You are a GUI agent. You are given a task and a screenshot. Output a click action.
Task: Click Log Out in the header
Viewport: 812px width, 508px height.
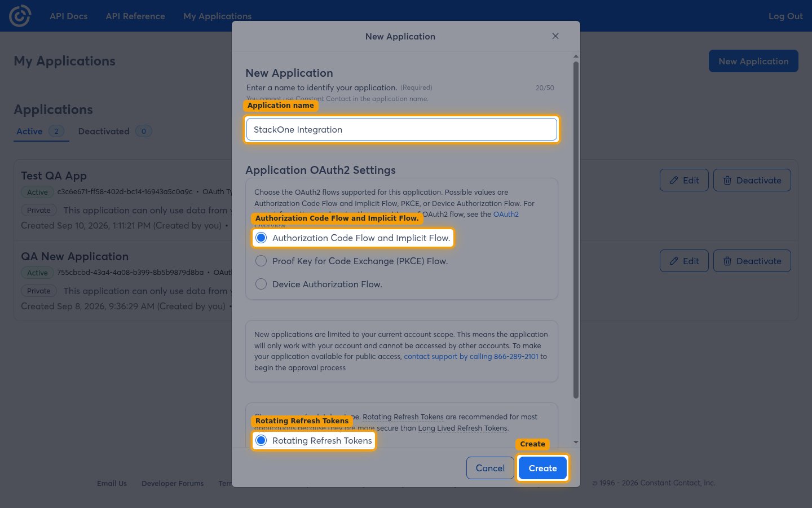[x=785, y=16]
